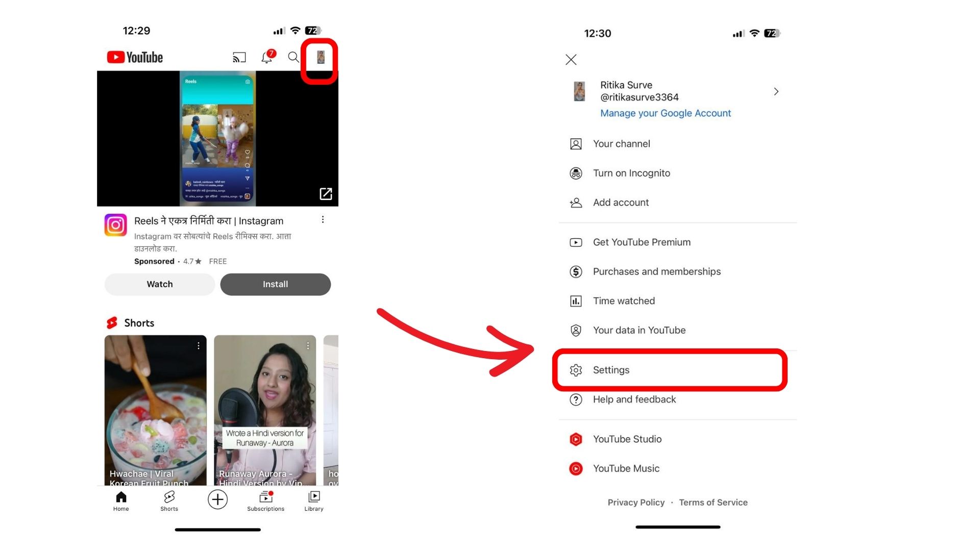Viewport: 980px width, 551px height.
Task: Open the Cast icon on YouTube home
Action: pos(239,57)
